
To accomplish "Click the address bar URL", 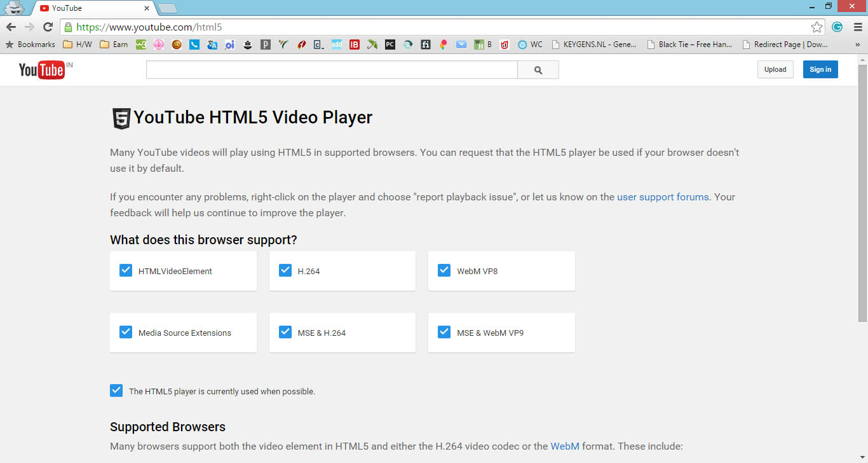I will pyautogui.click(x=149, y=27).
